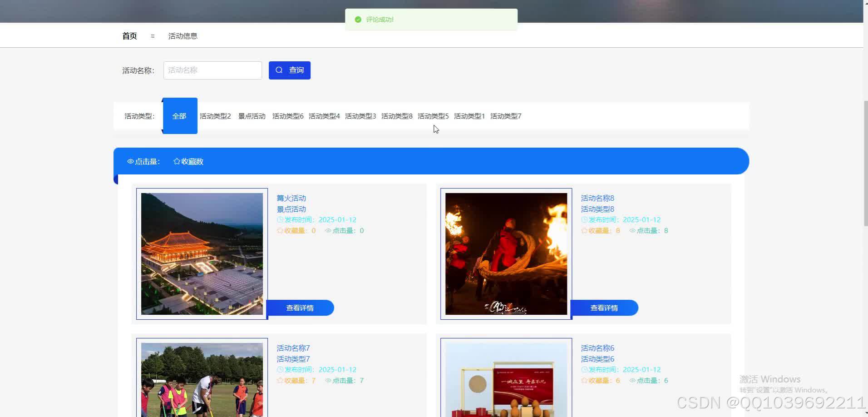Click 活动类型7 text on 活动名称7 card
This screenshot has width=868, height=417.
tap(293, 359)
